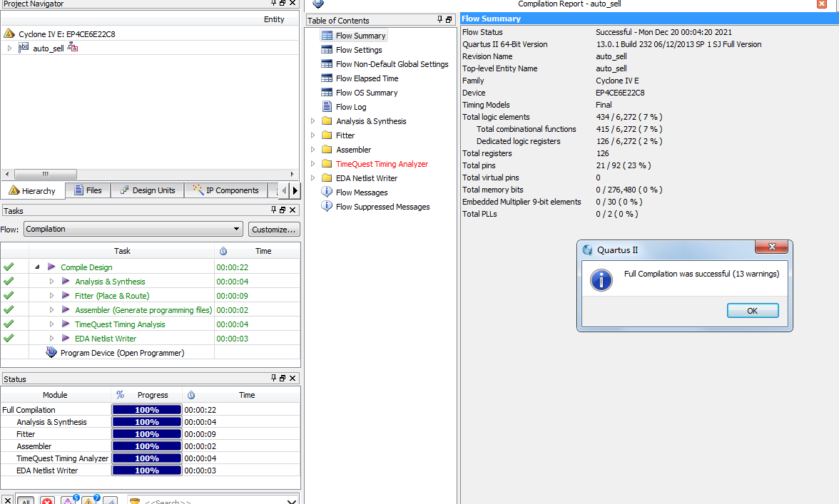Click the Full Compilation 100% progress bar
The height and width of the screenshot is (504, 839).
tap(147, 410)
